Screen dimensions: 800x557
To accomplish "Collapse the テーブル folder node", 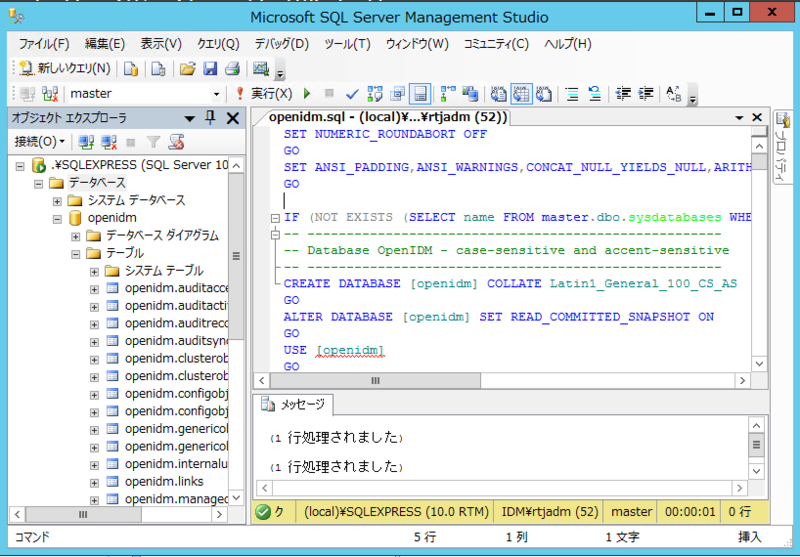I will point(76,254).
